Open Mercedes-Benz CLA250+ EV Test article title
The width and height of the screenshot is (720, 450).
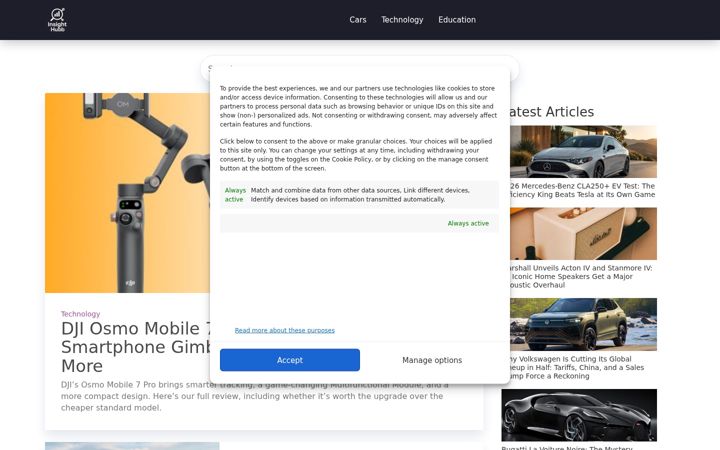(582, 190)
